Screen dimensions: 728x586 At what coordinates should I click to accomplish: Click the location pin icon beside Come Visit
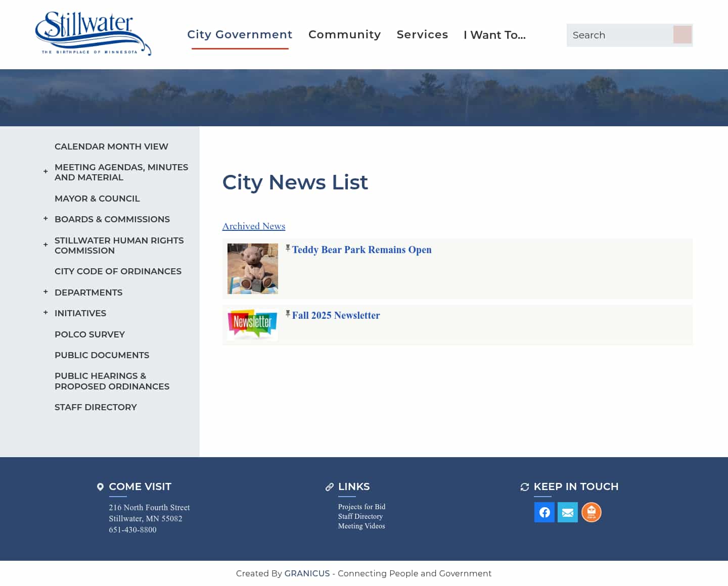pyautogui.click(x=100, y=486)
